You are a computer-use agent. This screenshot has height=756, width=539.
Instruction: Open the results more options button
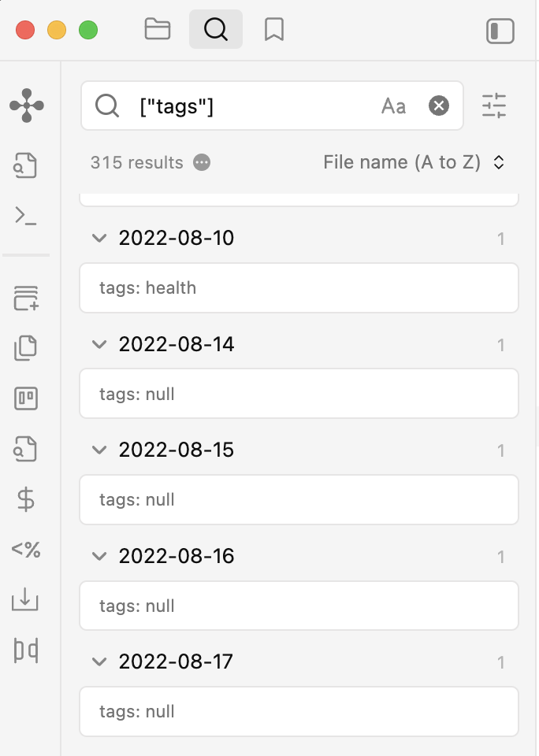(202, 162)
